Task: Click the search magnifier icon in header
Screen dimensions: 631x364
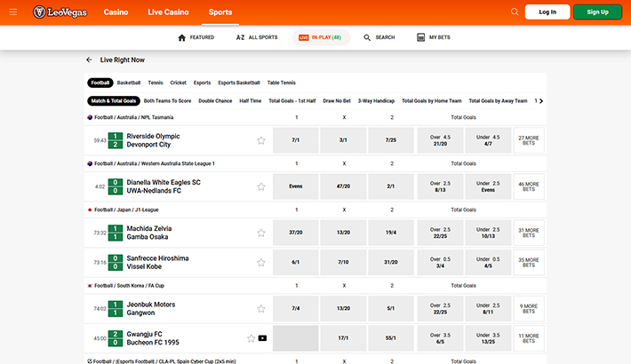Action: point(515,12)
